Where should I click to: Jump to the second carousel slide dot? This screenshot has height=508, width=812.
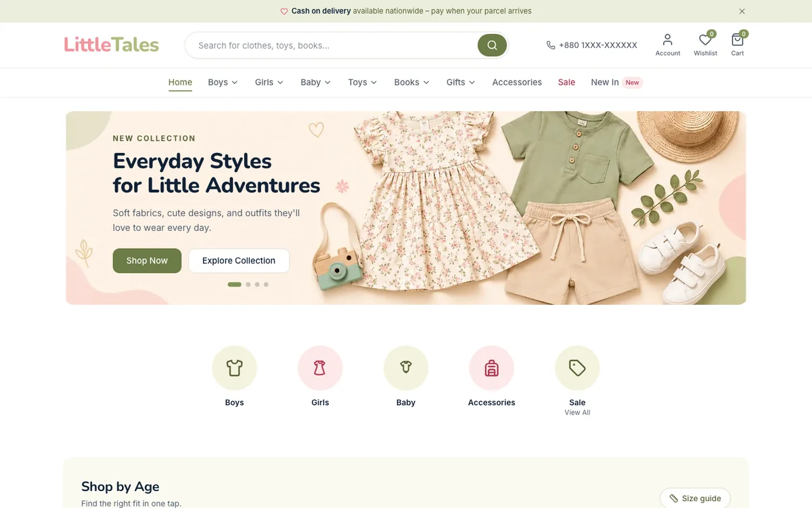tap(248, 284)
